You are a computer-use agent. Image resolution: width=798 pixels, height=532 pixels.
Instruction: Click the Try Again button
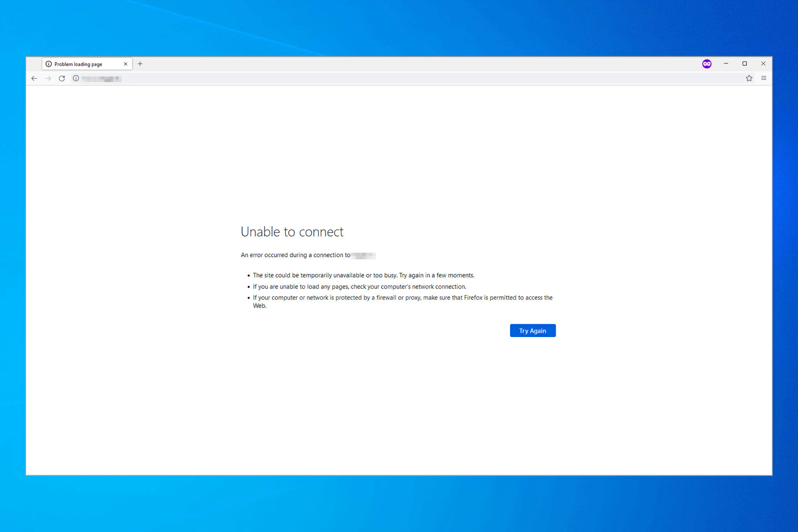(x=532, y=330)
